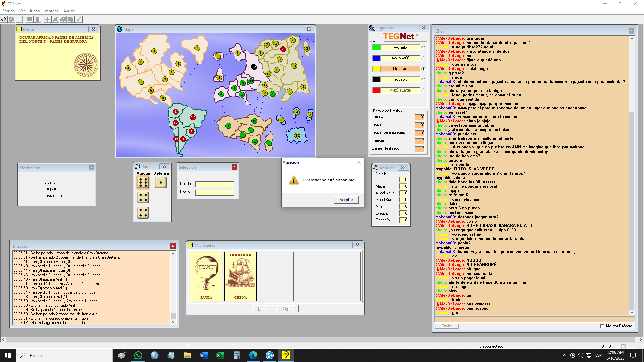Open the Juego menu

pos(35,11)
